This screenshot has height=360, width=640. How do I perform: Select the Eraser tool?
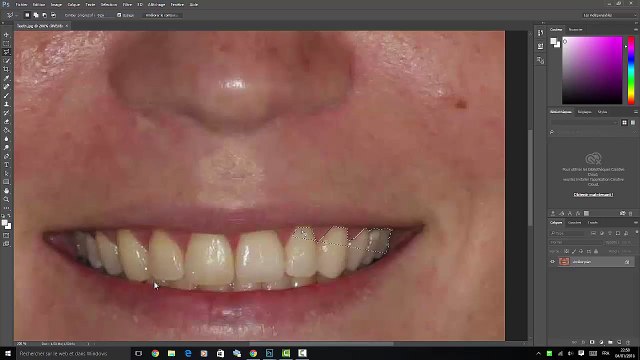pos(7,122)
